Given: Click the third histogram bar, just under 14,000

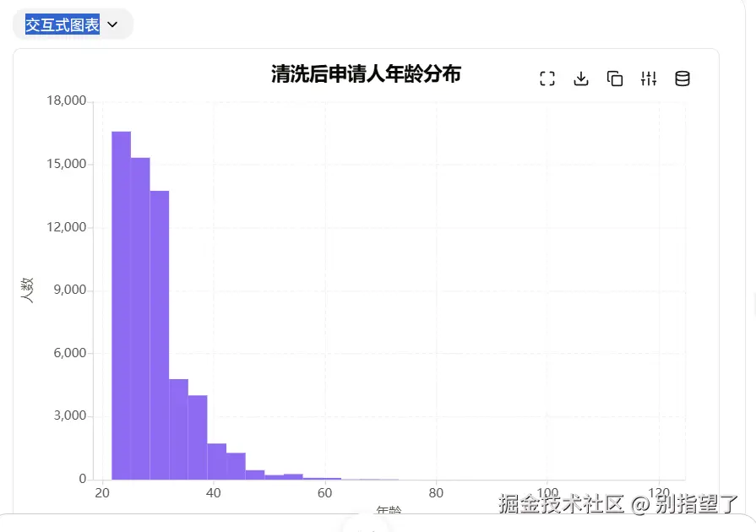Looking at the screenshot, I should tap(160, 335).
